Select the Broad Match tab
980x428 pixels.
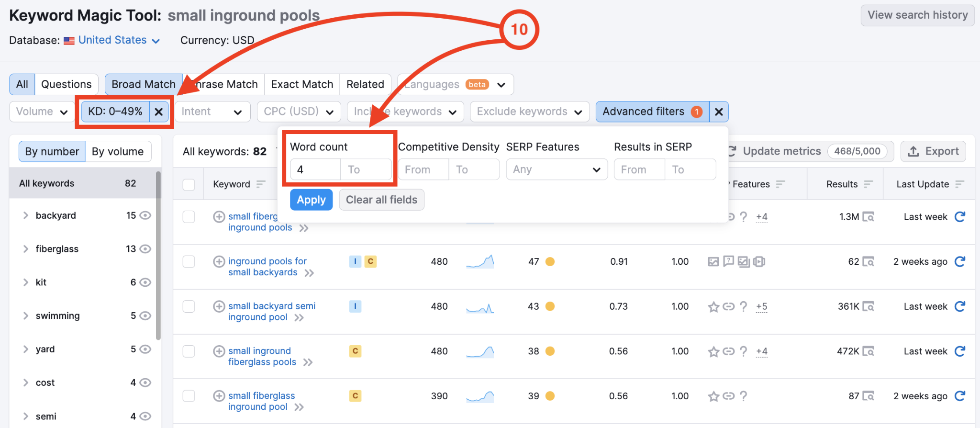tap(144, 84)
